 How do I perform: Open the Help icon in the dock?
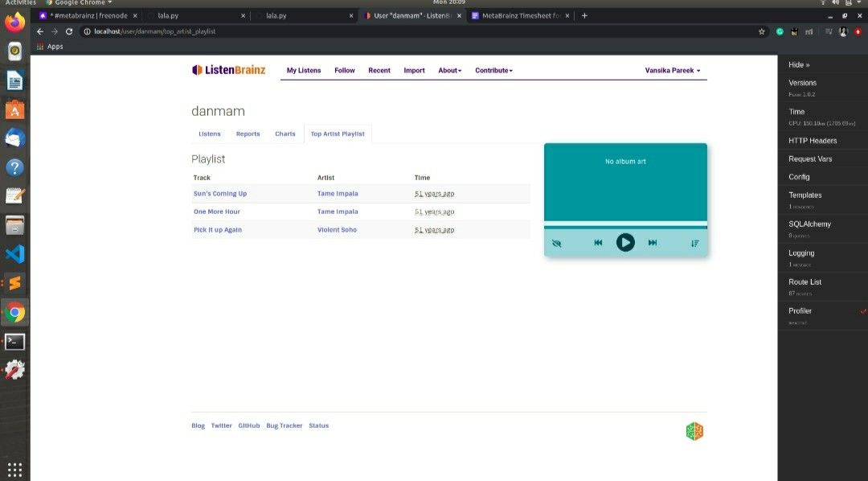coord(15,166)
